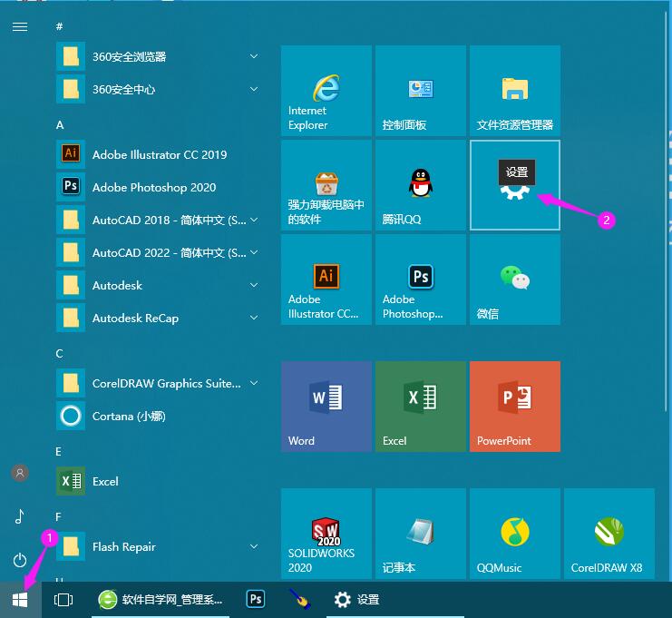Screen dimensions: 672x618
Task: Open Adobe Photoshop 2020 from app list
Action: pos(159,187)
